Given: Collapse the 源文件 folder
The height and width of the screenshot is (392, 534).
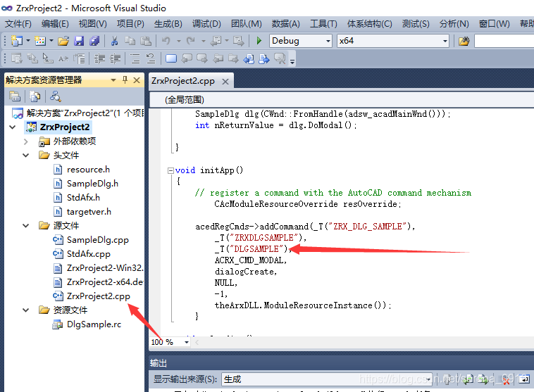Looking at the screenshot, I should [26, 226].
